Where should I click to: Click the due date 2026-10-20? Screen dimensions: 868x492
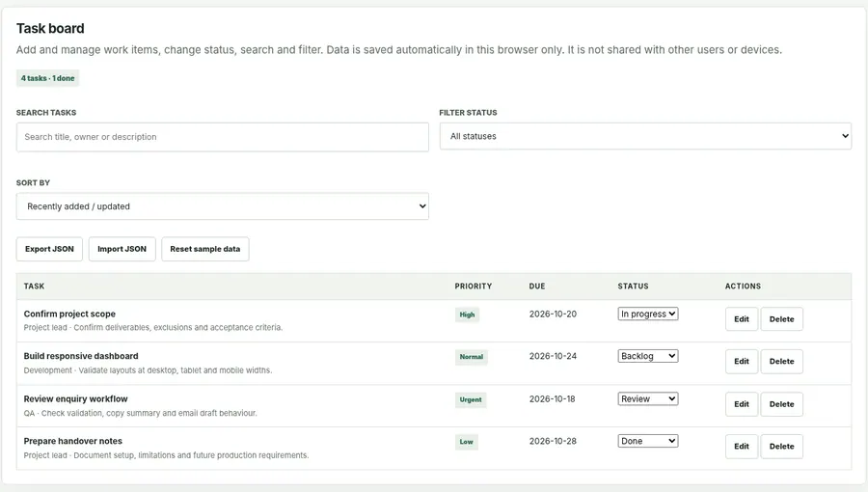coord(553,314)
